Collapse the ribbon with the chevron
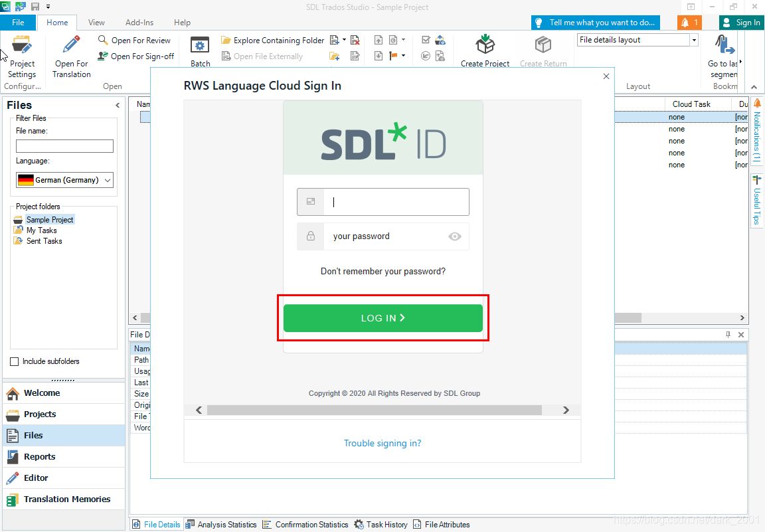 (x=754, y=87)
